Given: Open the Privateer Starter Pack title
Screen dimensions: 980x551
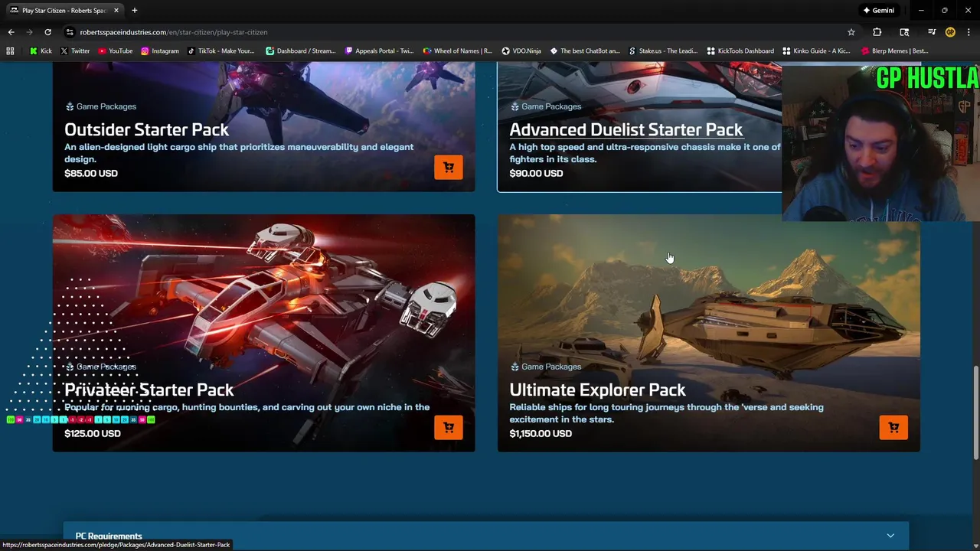Looking at the screenshot, I should tap(149, 390).
